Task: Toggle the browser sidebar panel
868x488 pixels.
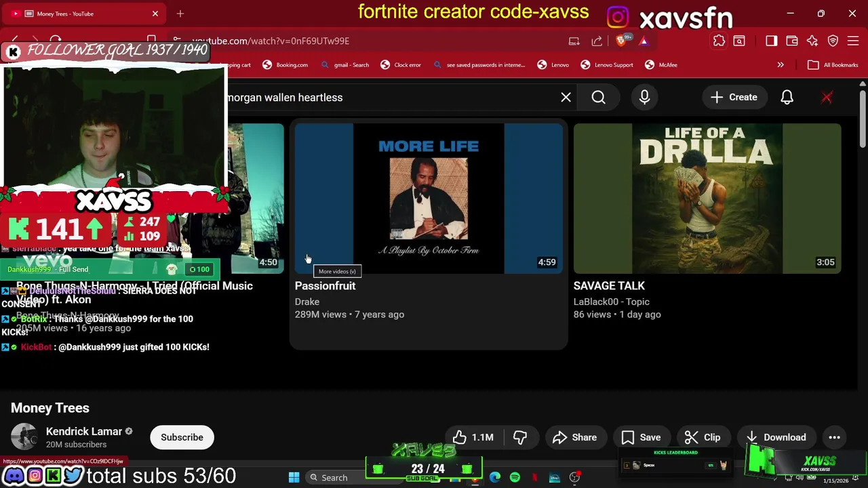Action: [x=771, y=41]
